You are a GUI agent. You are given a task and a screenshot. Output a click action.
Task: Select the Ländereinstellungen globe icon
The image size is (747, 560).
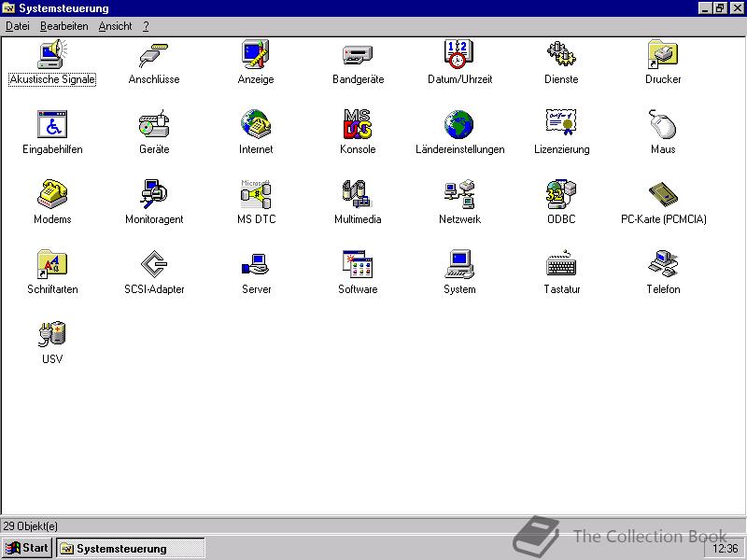coord(459,124)
